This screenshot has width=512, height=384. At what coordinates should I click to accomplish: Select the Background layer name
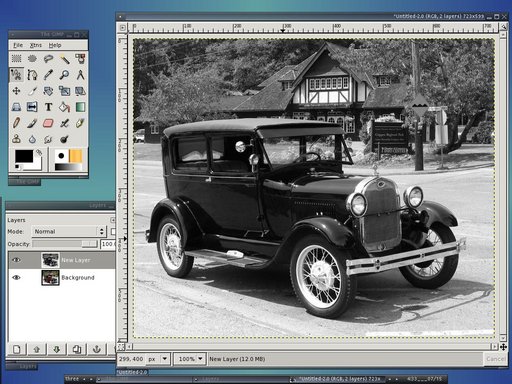(x=78, y=277)
